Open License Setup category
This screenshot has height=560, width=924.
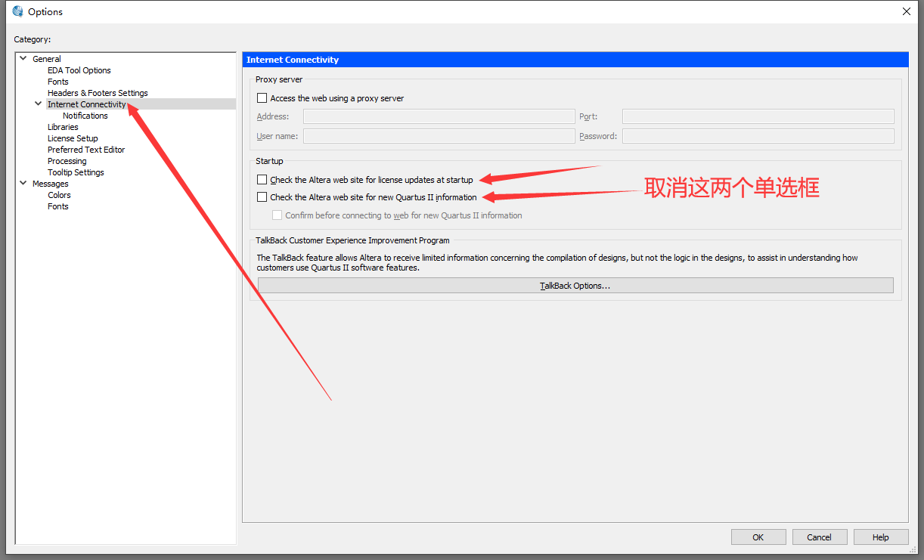73,138
